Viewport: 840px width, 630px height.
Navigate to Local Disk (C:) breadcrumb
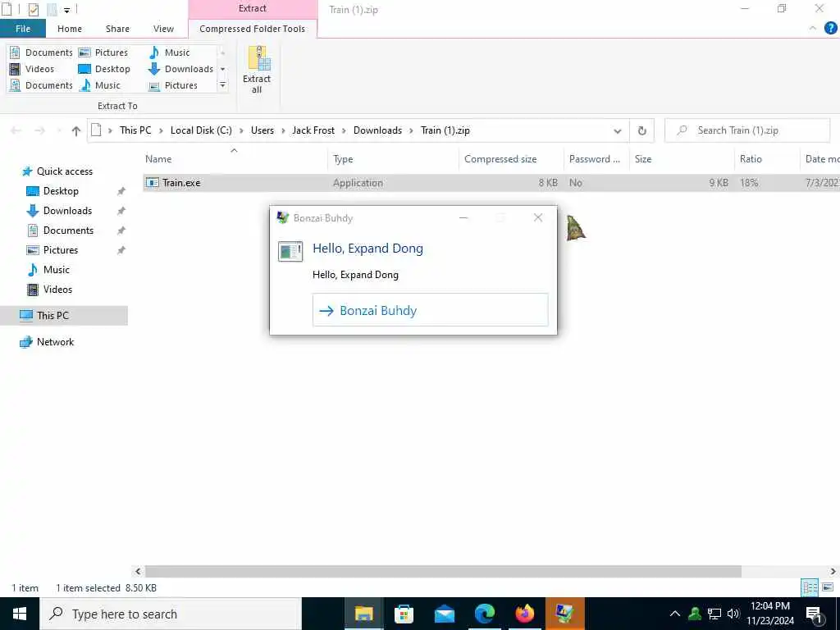click(x=201, y=130)
